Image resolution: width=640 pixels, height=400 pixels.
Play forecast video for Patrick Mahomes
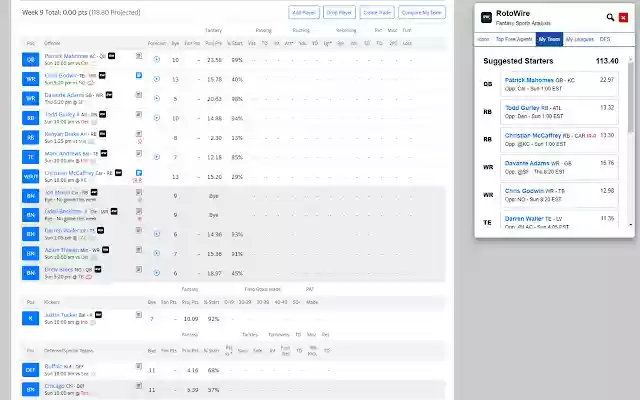click(156, 60)
